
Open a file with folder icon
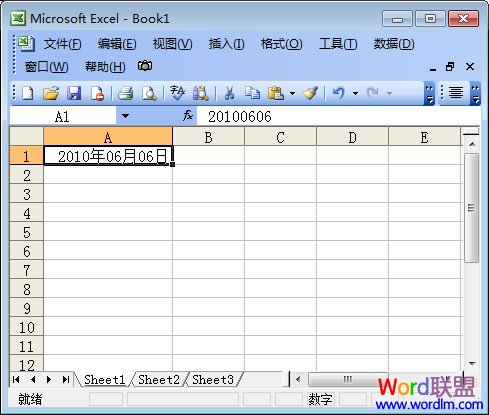[x=51, y=93]
